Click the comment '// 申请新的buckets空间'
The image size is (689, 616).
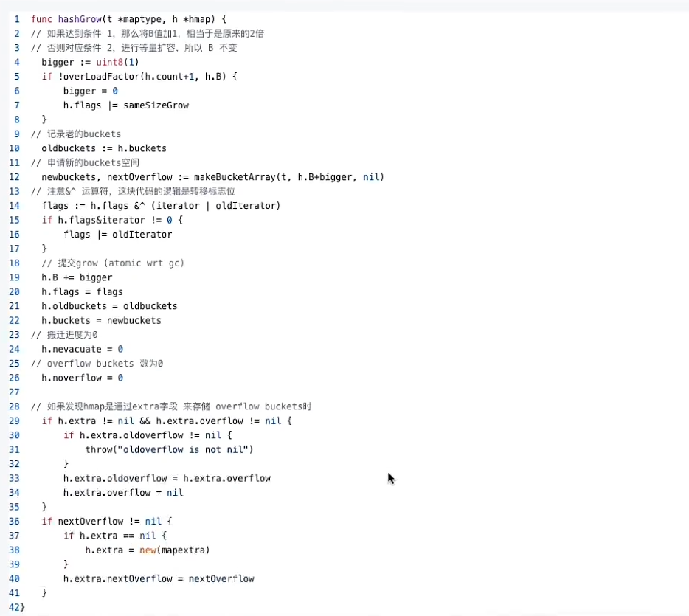(86, 162)
